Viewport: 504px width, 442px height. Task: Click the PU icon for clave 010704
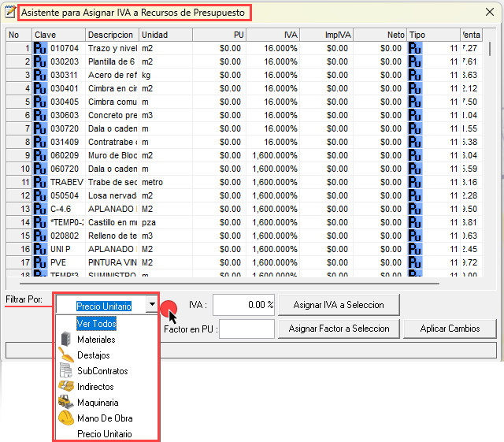tap(40, 49)
